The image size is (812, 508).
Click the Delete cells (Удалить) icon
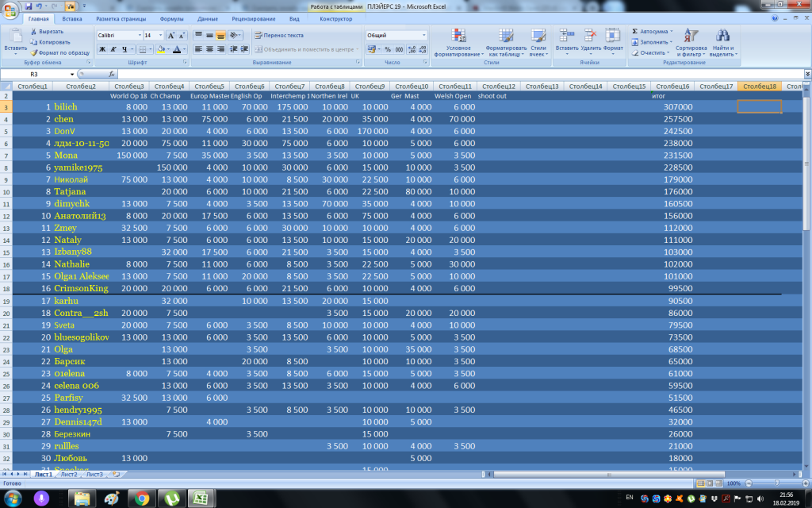click(x=590, y=37)
